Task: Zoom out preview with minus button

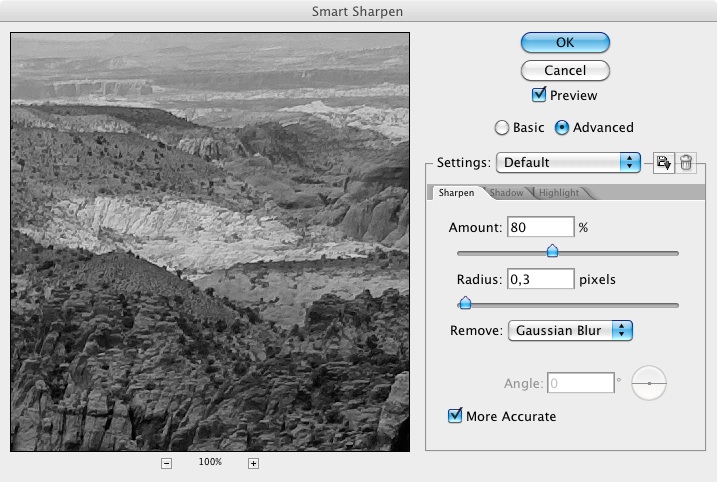Action: [166, 463]
